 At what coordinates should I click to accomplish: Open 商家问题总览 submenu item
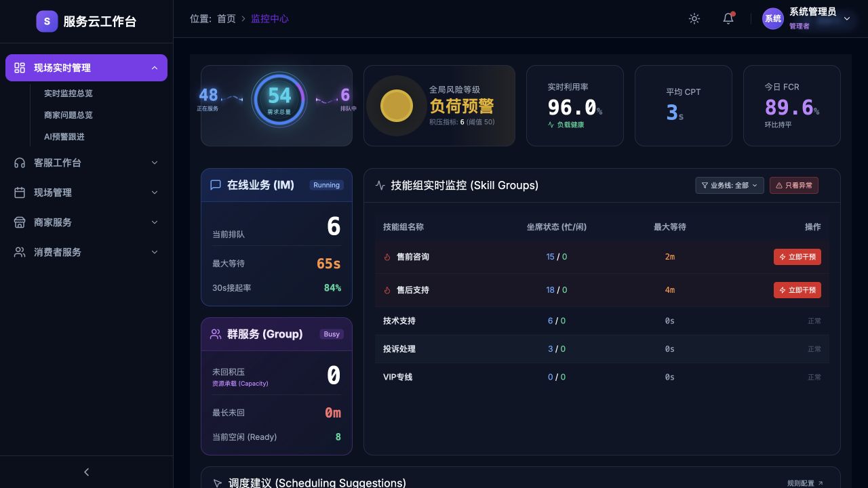pos(68,115)
